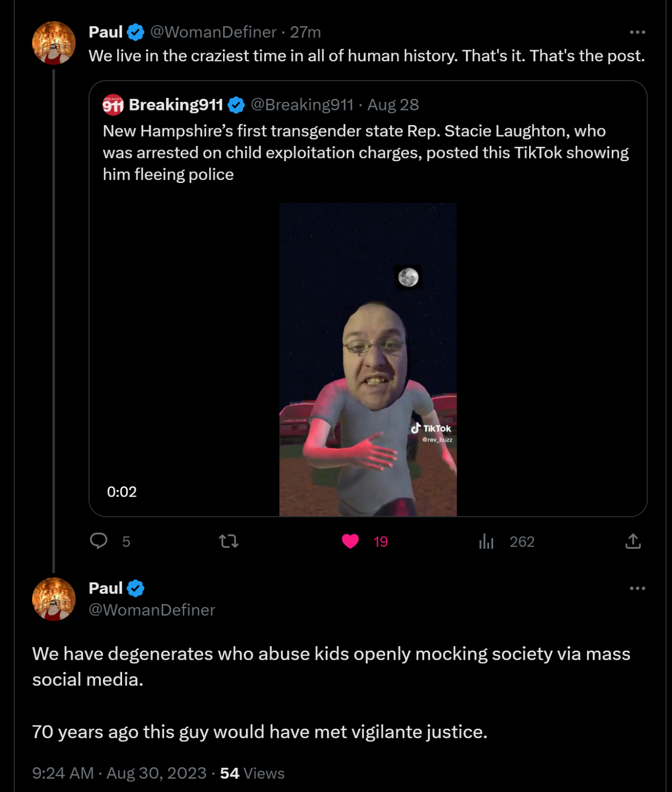The width and height of the screenshot is (672, 792).
Task: Open the top tweet's three-dot menu
Action: (x=637, y=32)
